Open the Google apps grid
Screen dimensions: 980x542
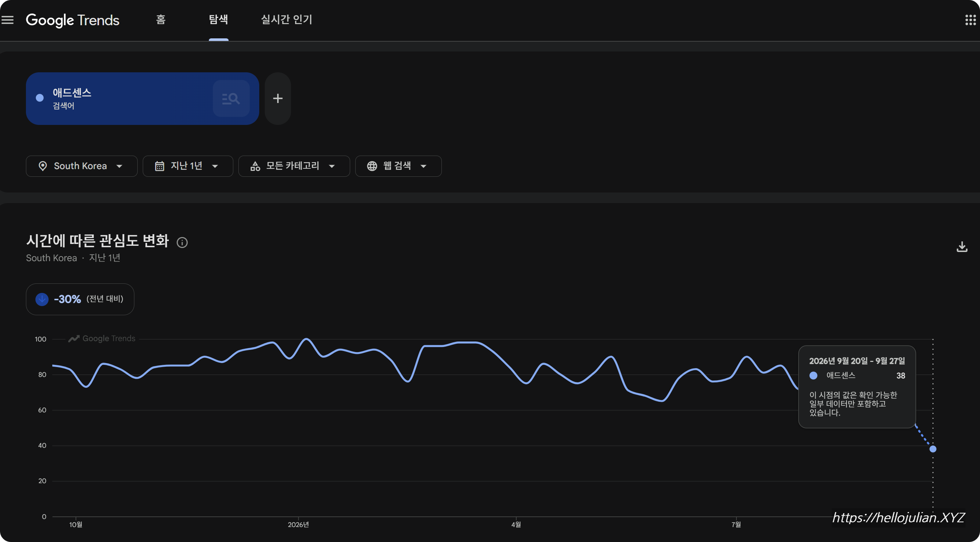point(971,20)
